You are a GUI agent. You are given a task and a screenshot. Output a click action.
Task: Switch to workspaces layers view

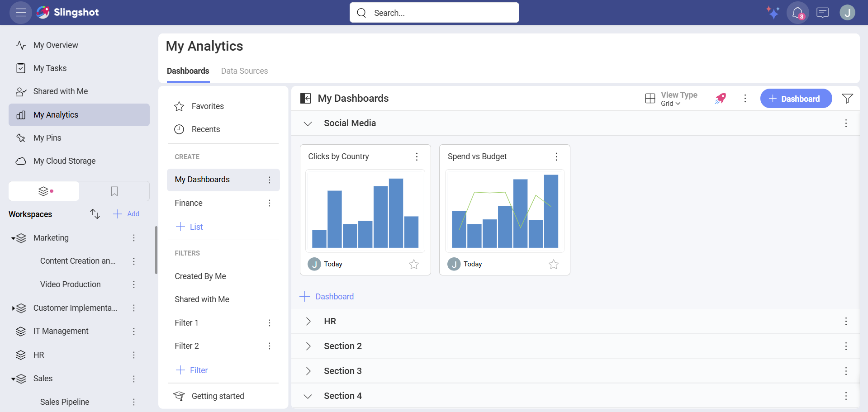44,191
